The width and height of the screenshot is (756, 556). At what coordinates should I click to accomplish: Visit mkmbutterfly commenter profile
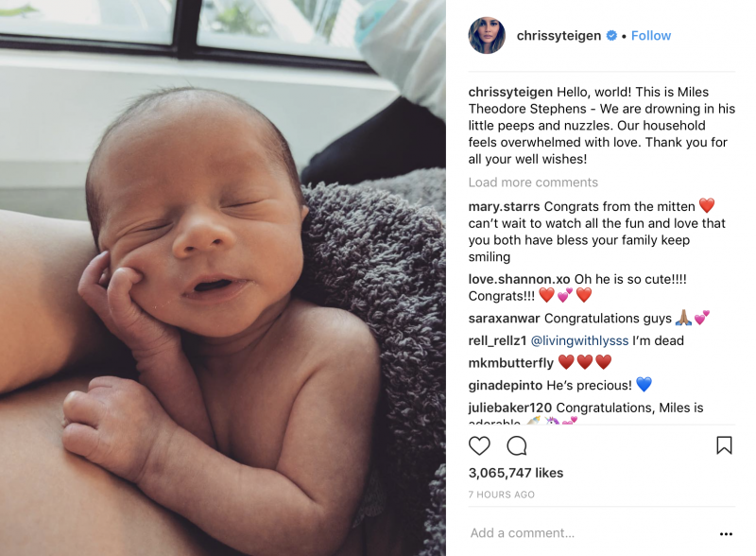(511, 363)
